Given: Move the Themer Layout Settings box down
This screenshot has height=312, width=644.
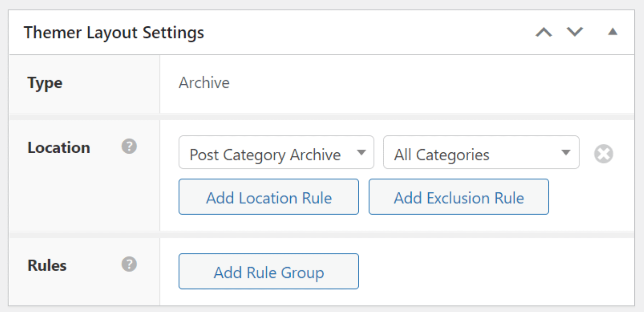Looking at the screenshot, I should [x=575, y=32].
